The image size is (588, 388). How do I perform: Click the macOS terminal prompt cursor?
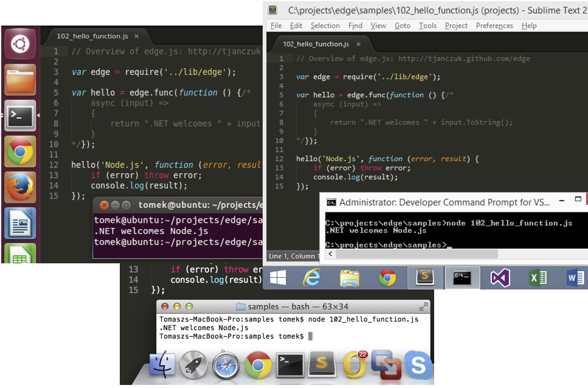(x=310, y=336)
